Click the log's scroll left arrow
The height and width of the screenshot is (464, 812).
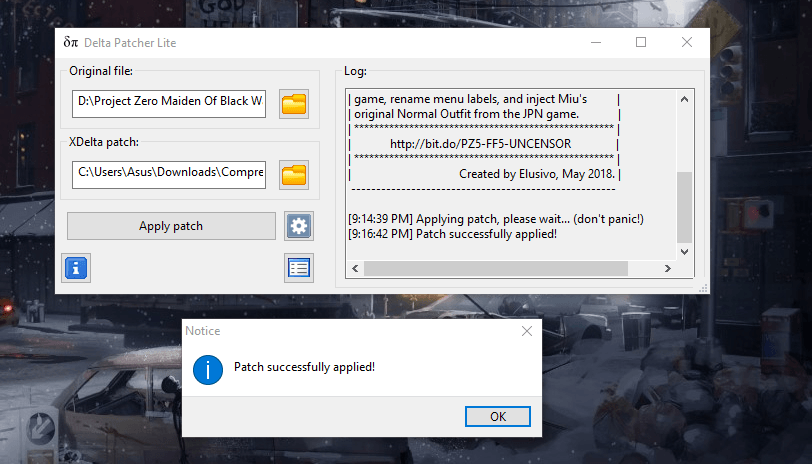click(355, 268)
